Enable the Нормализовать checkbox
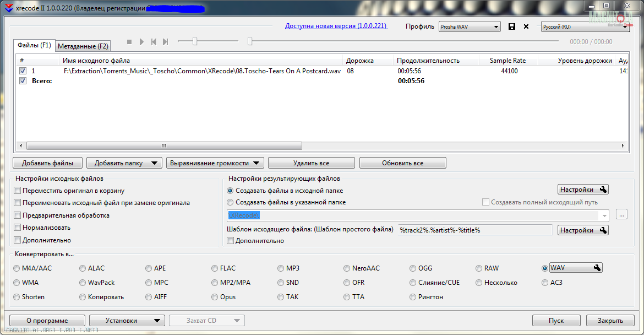This screenshot has height=335, width=644. pyautogui.click(x=18, y=228)
